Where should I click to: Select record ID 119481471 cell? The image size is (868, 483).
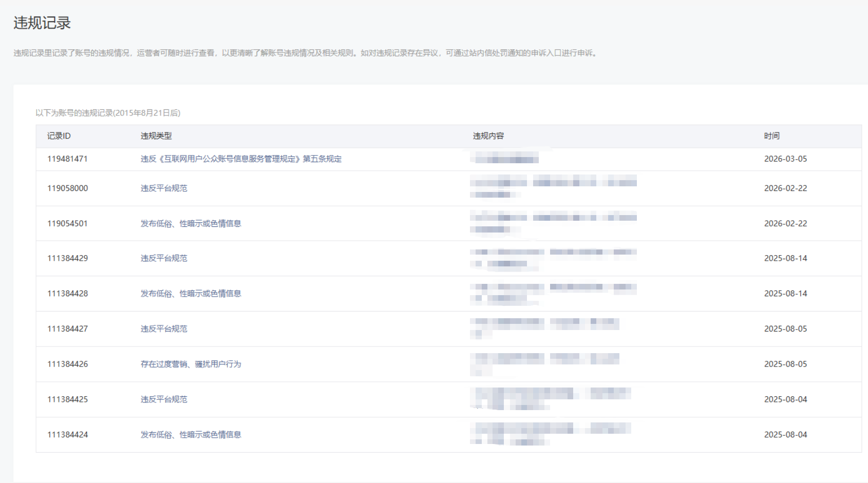point(67,159)
